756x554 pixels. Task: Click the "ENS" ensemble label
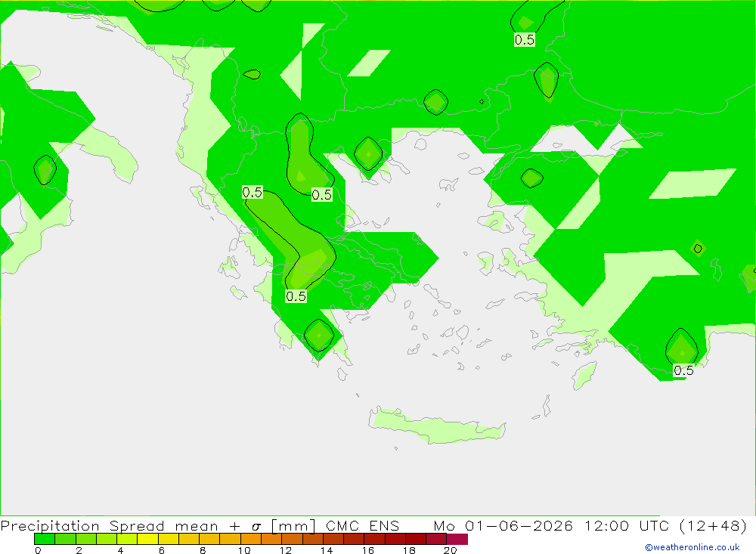(384, 526)
